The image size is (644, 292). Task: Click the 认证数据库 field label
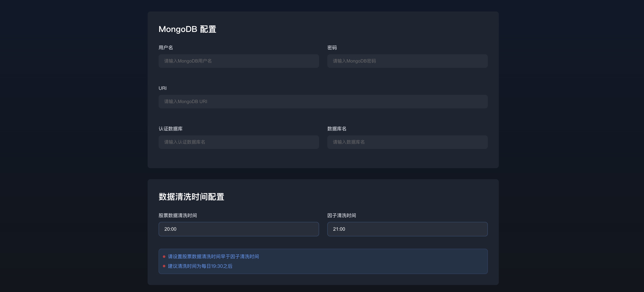(170, 128)
